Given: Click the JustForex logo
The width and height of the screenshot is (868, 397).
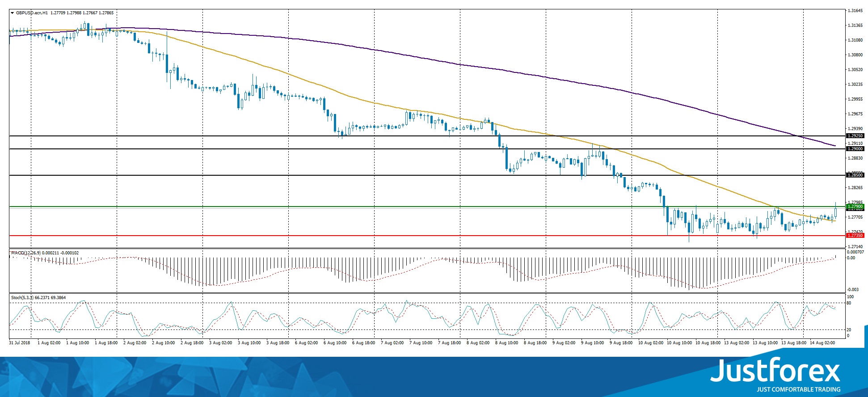Looking at the screenshot, I should (x=775, y=370).
